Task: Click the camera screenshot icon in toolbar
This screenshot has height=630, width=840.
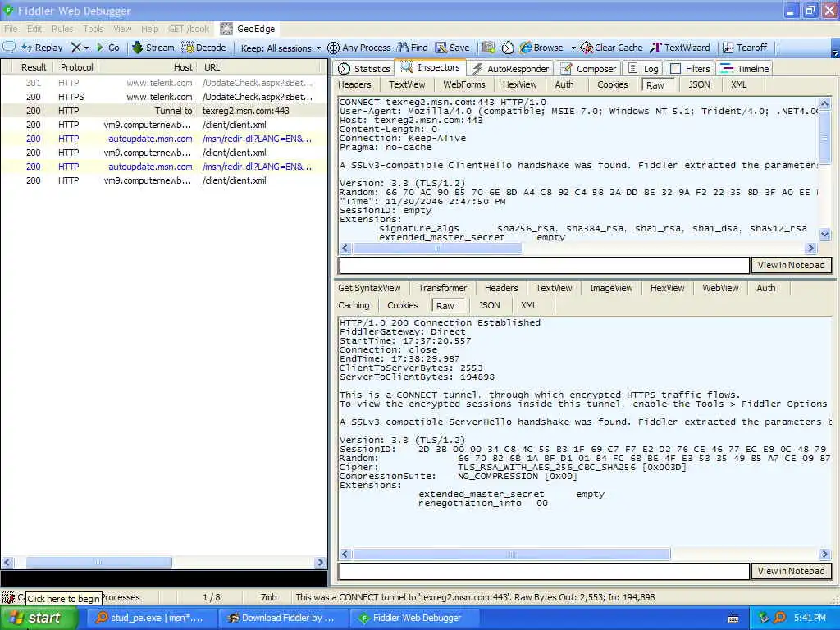Action: 488,48
